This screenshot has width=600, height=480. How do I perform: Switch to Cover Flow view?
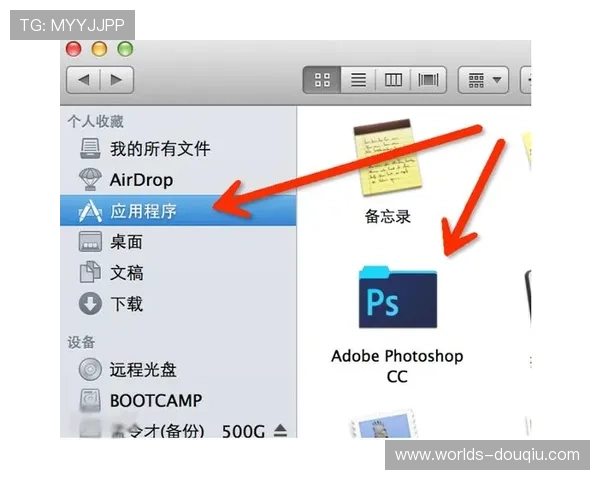click(x=428, y=79)
